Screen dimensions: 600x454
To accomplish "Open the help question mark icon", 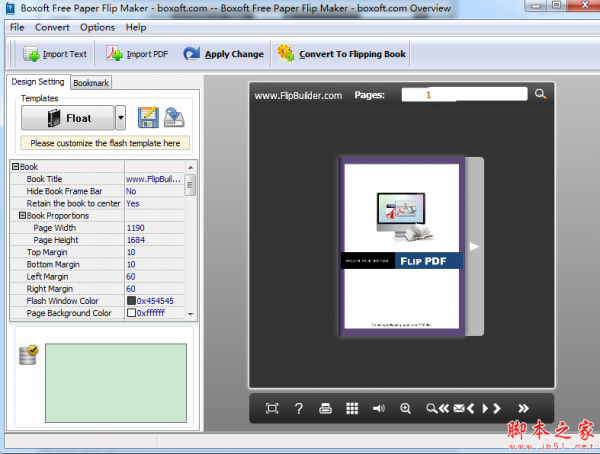I will click(298, 408).
